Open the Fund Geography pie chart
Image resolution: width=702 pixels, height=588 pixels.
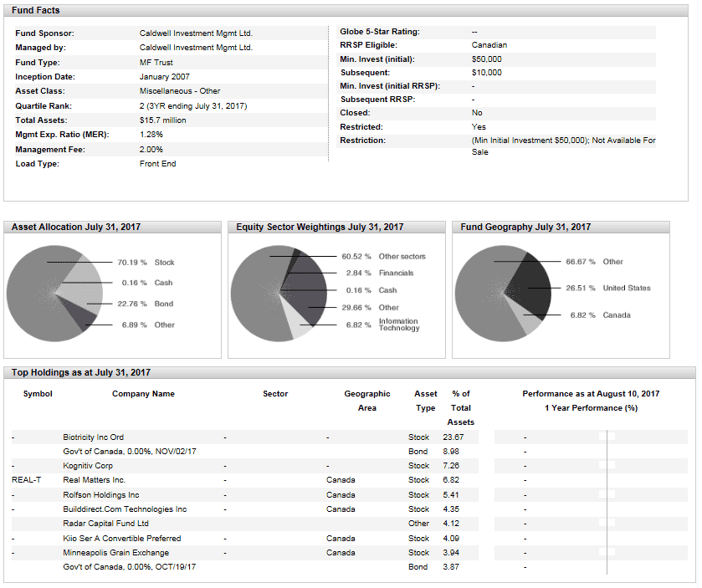(503, 294)
